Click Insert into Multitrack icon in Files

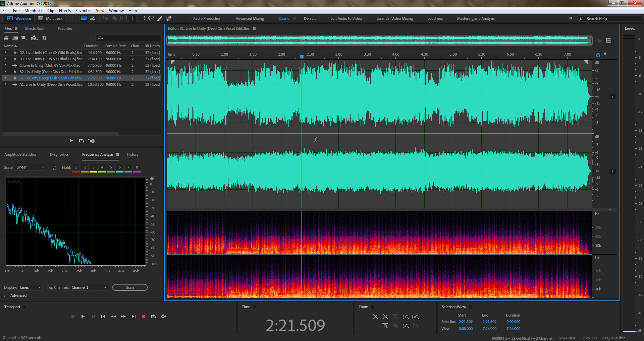coord(34,38)
